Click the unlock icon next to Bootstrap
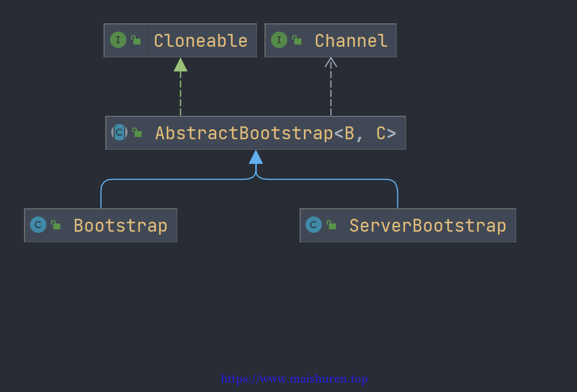 (x=56, y=225)
